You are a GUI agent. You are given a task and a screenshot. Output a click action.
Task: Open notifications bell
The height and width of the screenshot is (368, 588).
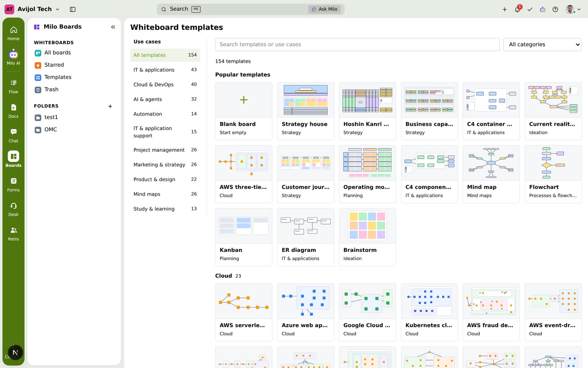(x=517, y=9)
